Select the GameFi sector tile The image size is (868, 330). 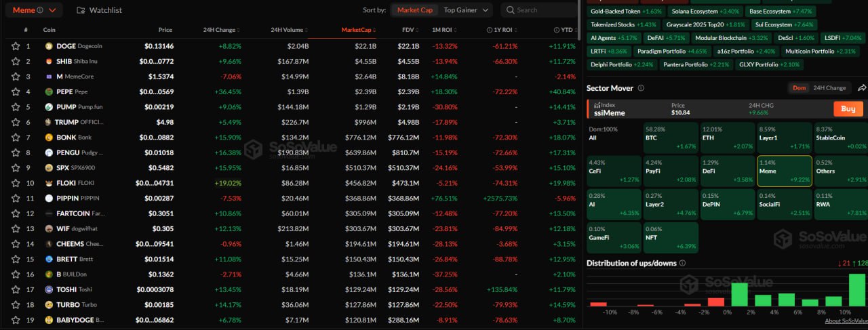pyautogui.click(x=614, y=237)
